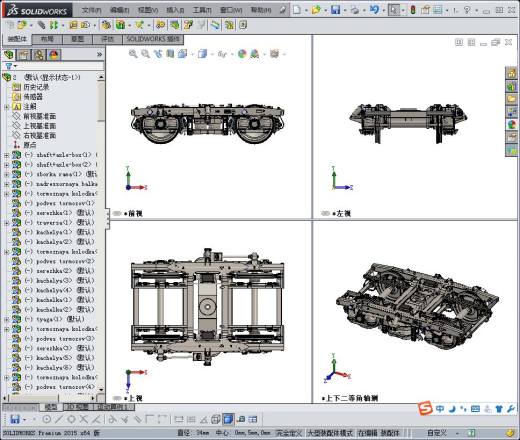Open the ConfigurationManager tab icon
The image size is (520, 440).
coord(39,55)
